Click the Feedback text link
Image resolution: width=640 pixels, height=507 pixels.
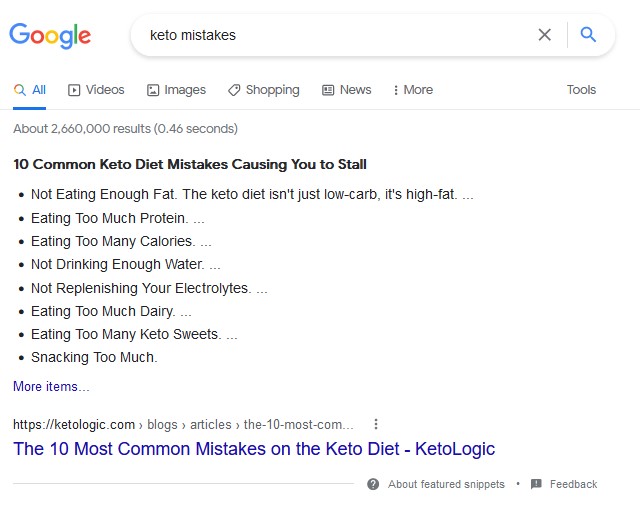pyautogui.click(x=573, y=484)
